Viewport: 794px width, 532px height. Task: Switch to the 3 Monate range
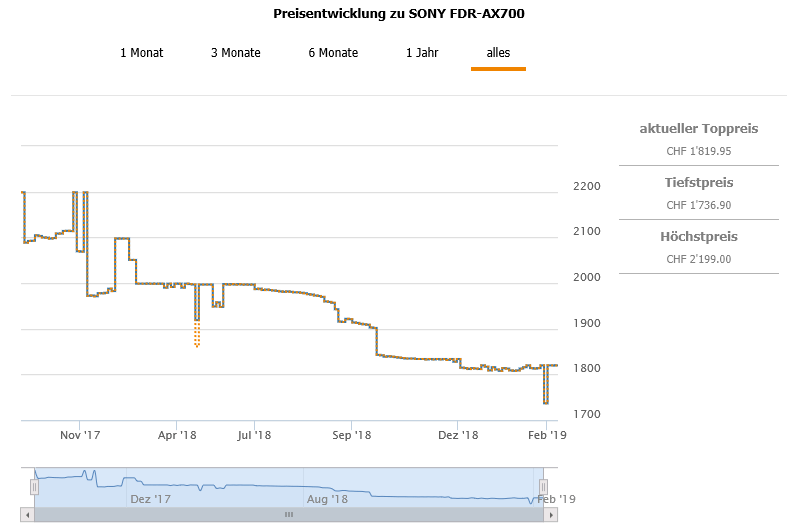(235, 53)
